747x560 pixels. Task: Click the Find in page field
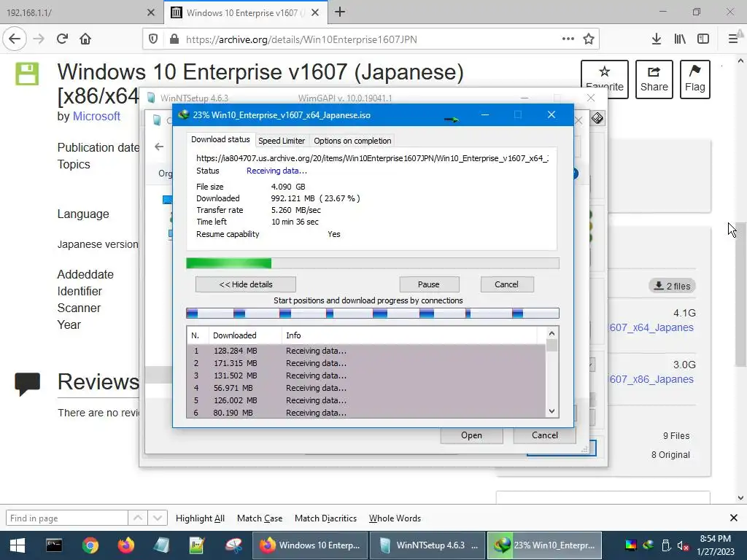pos(66,518)
